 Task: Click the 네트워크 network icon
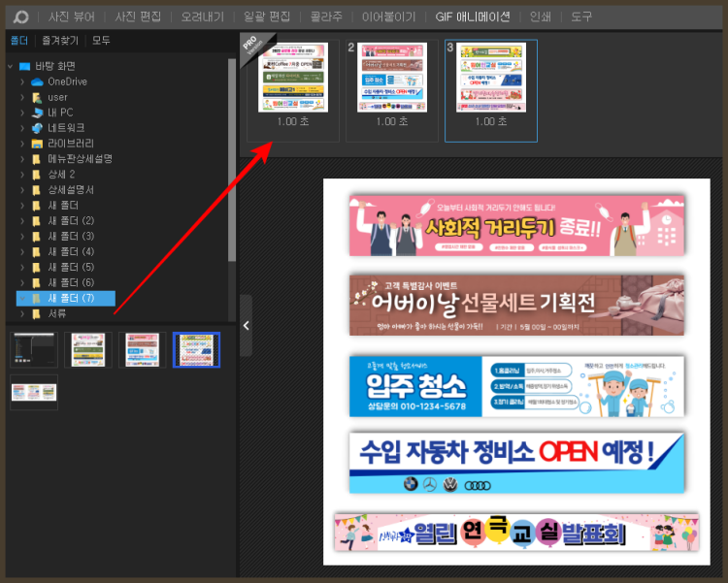tap(37, 128)
